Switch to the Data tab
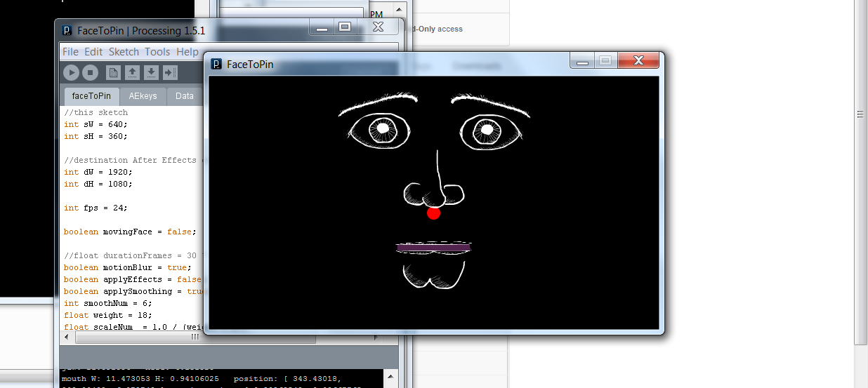The height and width of the screenshot is (388, 868). (x=185, y=96)
